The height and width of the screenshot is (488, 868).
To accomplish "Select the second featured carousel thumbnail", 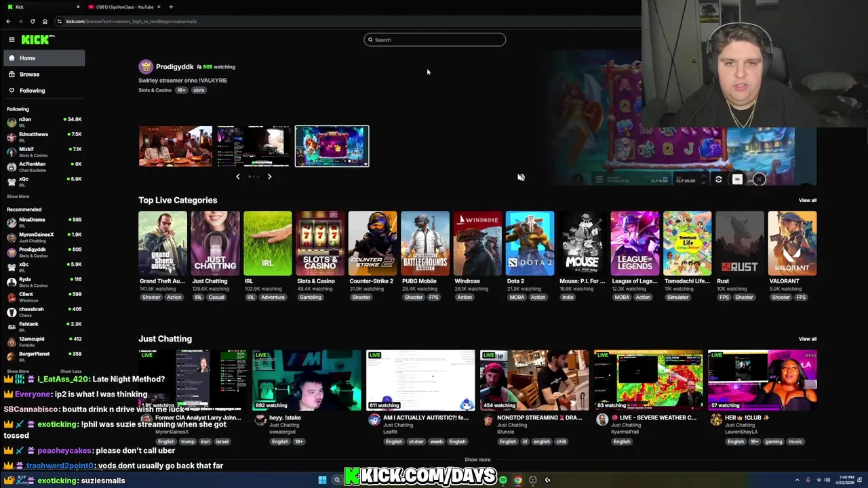I will [254, 146].
